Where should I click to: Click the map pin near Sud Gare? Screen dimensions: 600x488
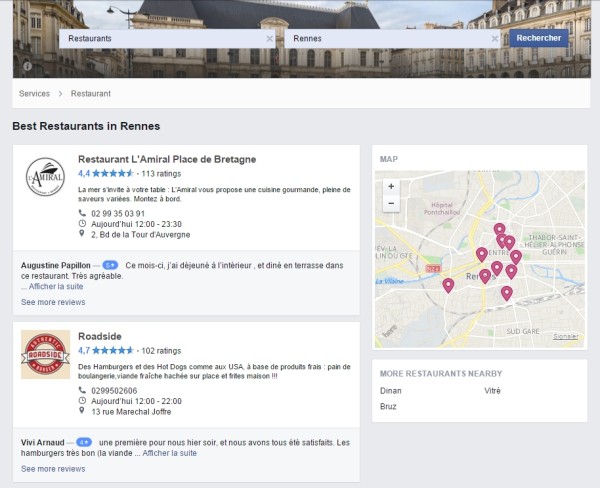(x=507, y=294)
